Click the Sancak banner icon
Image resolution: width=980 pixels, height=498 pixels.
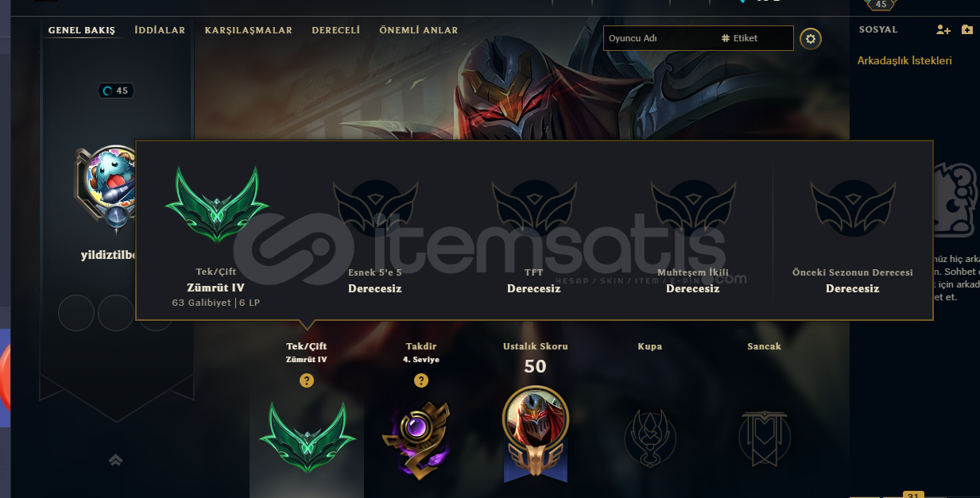pos(764,438)
